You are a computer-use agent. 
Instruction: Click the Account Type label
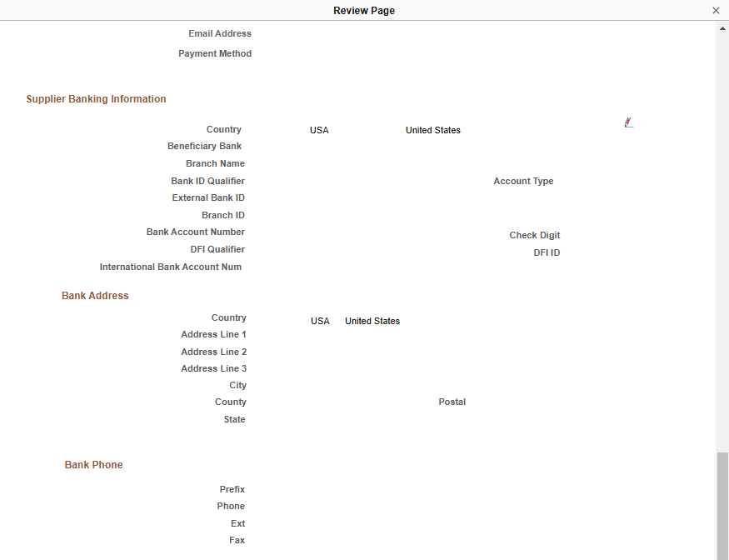[523, 181]
